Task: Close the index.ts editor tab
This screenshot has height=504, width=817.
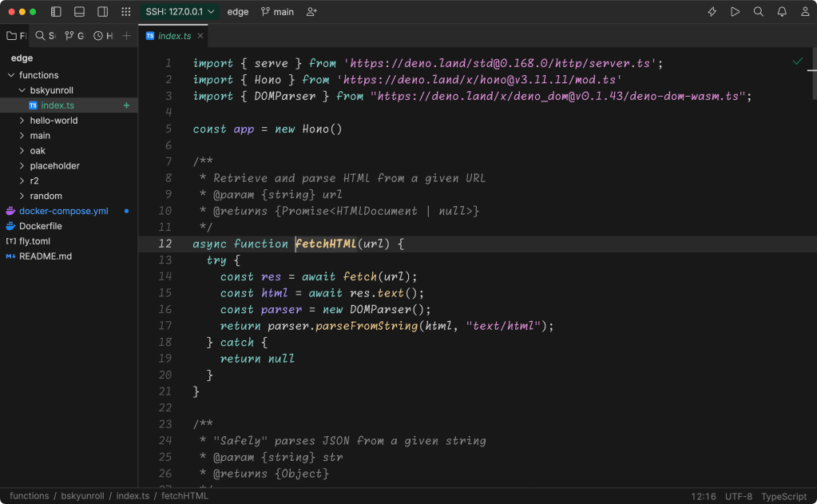Action: click(200, 36)
